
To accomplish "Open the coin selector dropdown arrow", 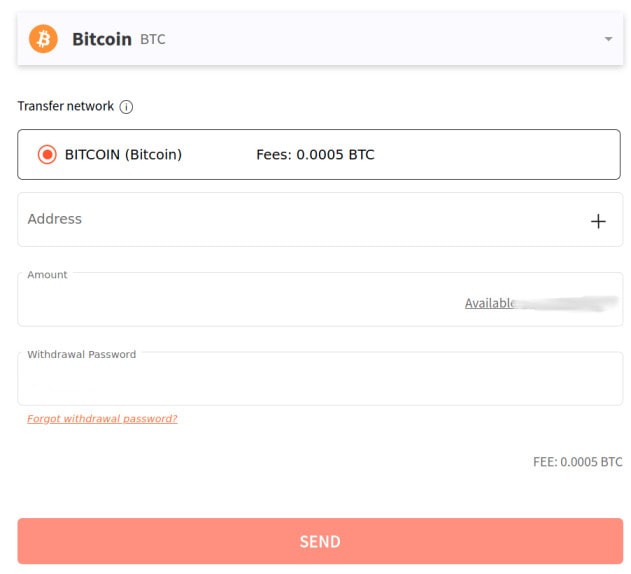I will [x=608, y=39].
